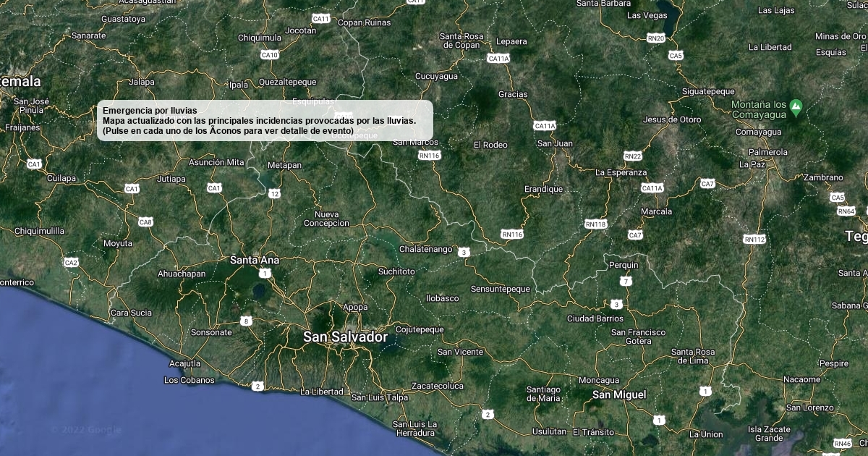Click the Comayagua city label
Image resolution: width=868 pixels, height=456 pixels.
[758, 132]
